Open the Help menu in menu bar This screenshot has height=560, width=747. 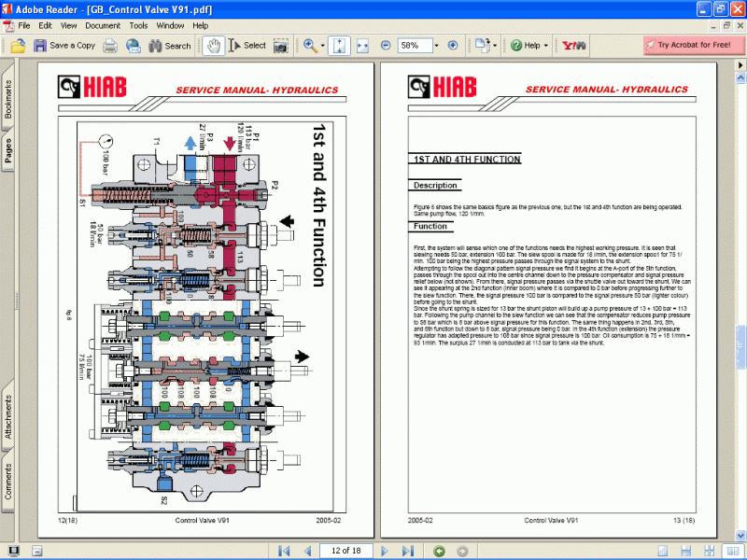point(201,26)
